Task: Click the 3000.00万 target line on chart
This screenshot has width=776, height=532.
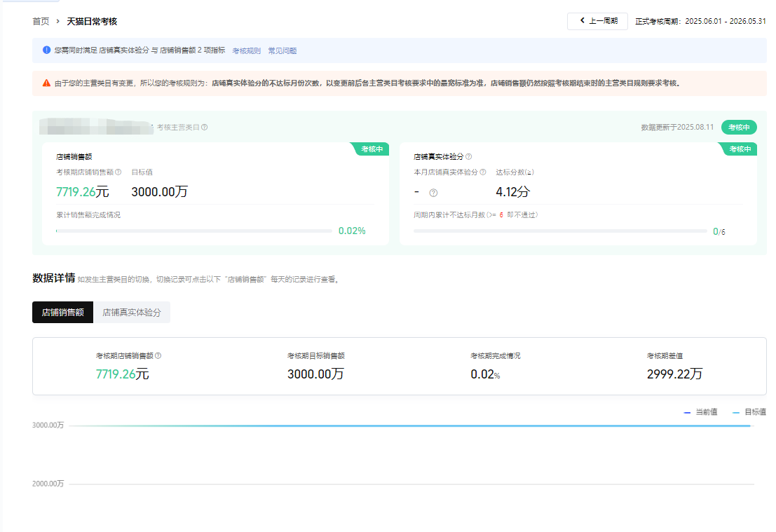Action: [410, 425]
